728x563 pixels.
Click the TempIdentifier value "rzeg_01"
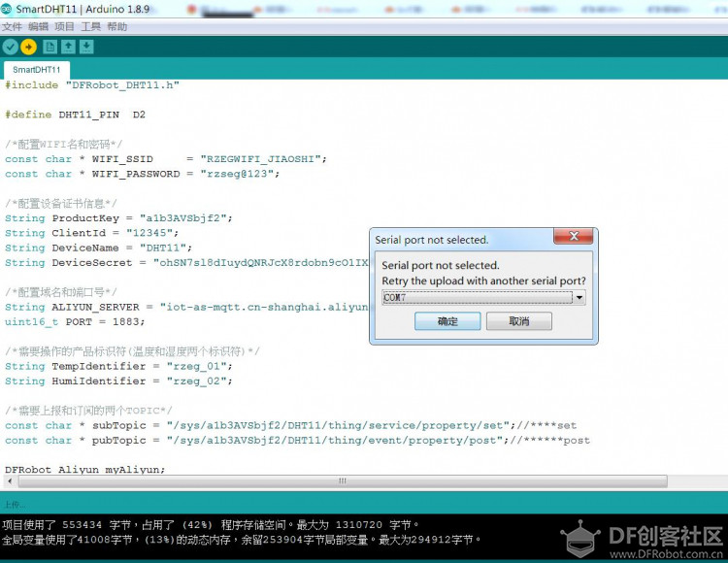pos(196,366)
